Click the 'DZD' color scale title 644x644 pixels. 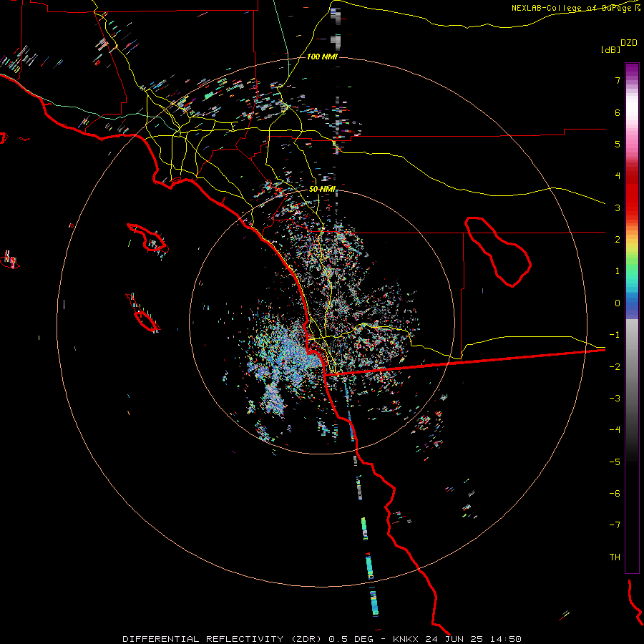pos(629,43)
